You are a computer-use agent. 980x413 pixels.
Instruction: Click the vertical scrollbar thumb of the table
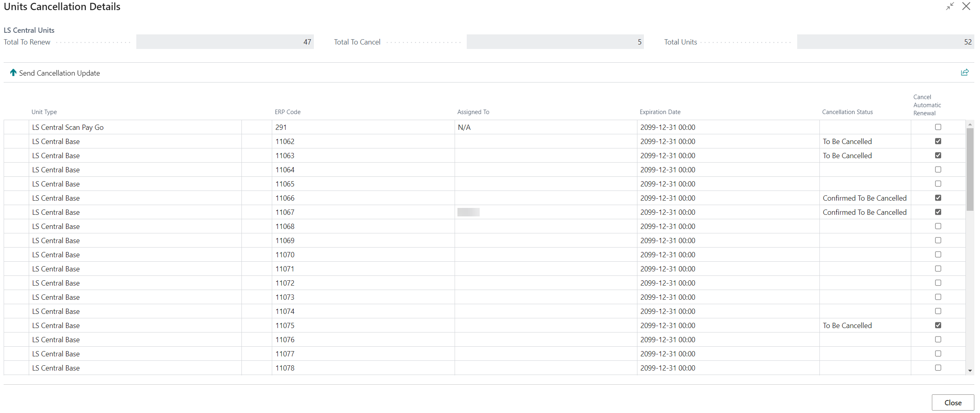point(970,169)
